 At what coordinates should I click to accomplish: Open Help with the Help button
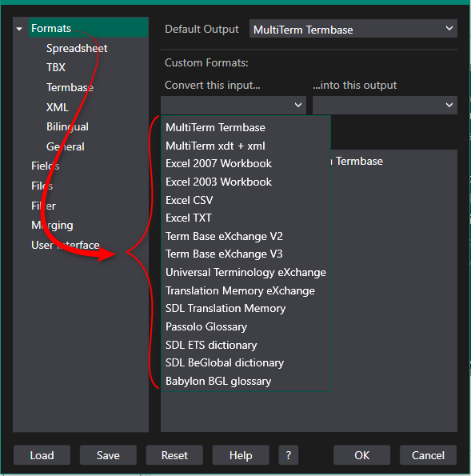pyautogui.click(x=241, y=455)
